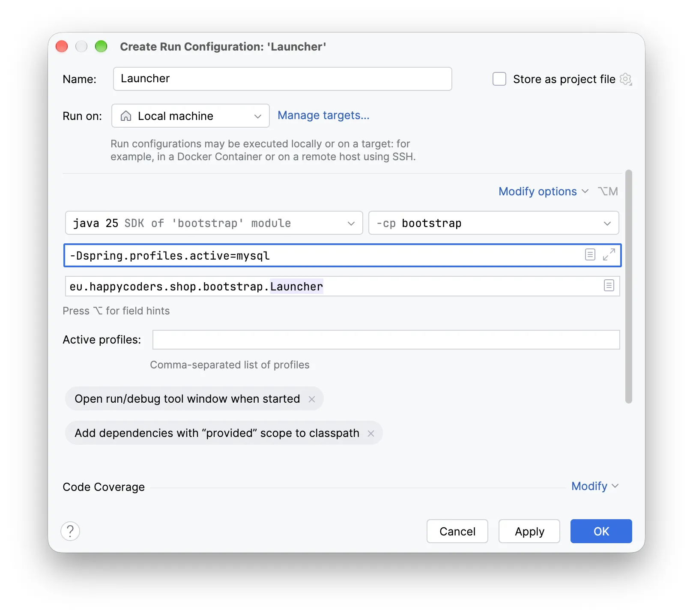The height and width of the screenshot is (616, 693).
Task: Open the java 25 SDK module dropdown
Action: [x=214, y=223]
